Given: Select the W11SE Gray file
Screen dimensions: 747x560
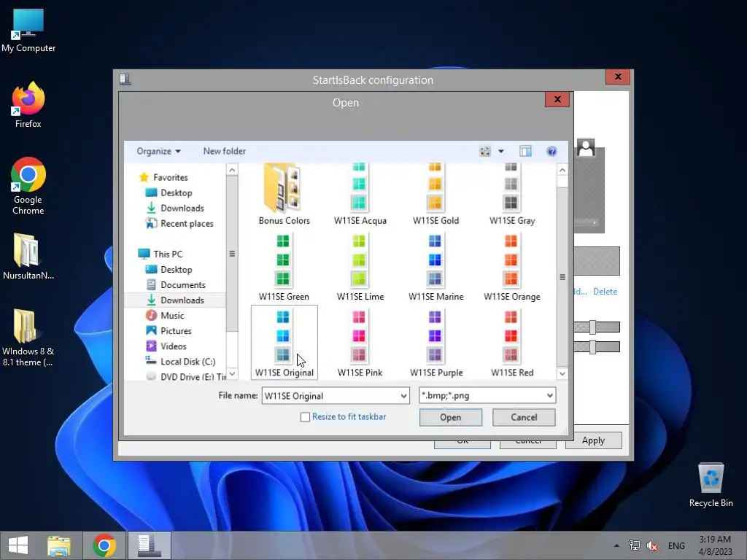Looking at the screenshot, I should coord(512,194).
